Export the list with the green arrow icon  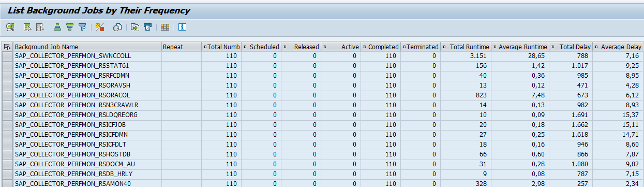135,27
